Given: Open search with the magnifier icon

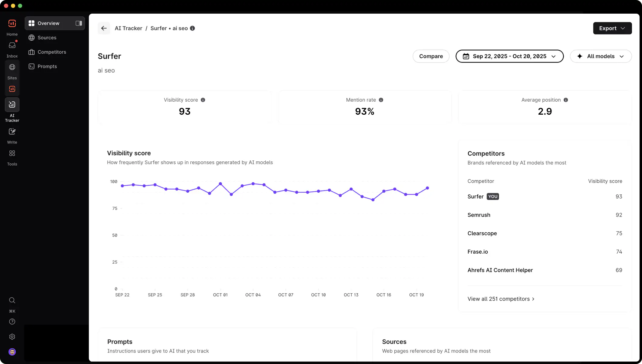Looking at the screenshot, I should click(12, 300).
